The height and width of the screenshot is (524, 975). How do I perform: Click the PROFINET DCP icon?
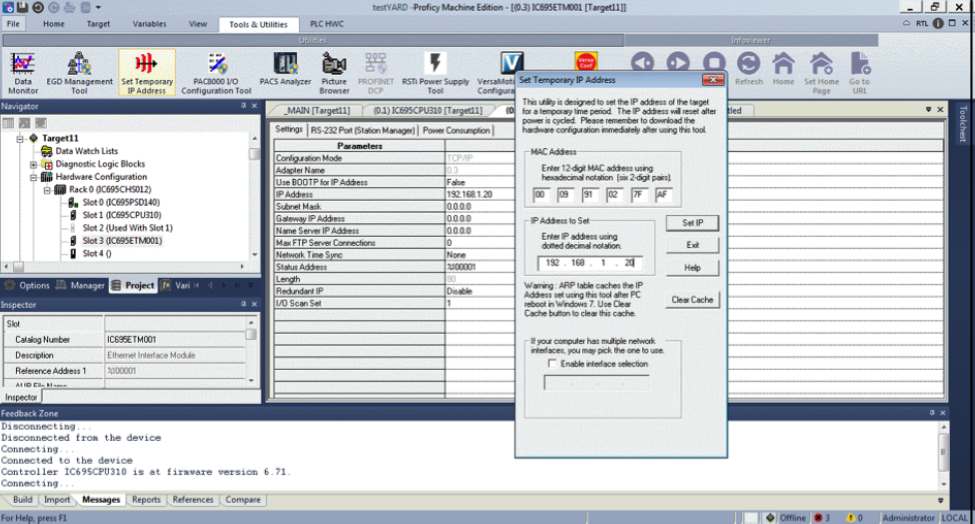376,73
